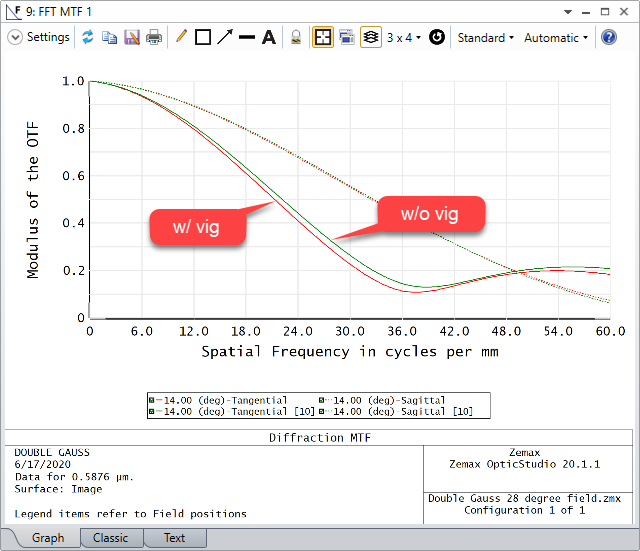Close the FFT MTF window

[x=624, y=12]
